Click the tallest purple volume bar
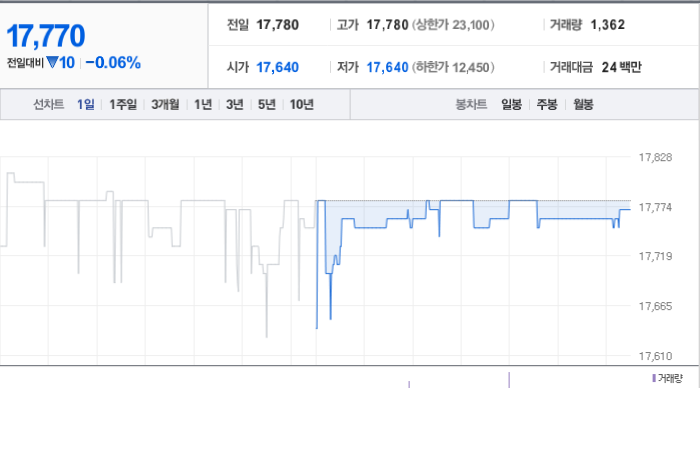The width and height of the screenshot is (700, 450). click(509, 380)
